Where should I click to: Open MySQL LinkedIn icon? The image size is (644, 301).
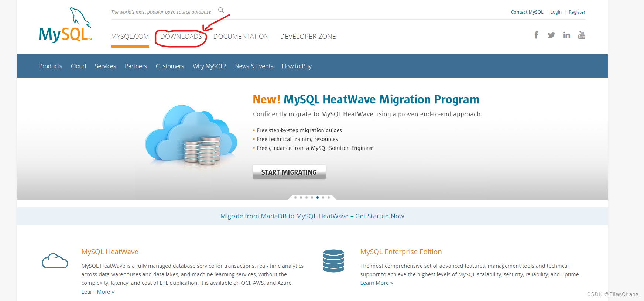tap(566, 35)
